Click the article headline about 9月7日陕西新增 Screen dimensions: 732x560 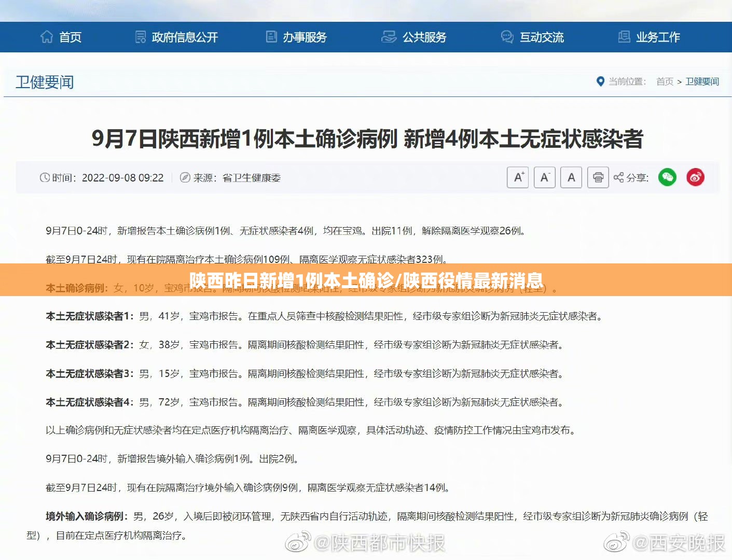coord(367,139)
